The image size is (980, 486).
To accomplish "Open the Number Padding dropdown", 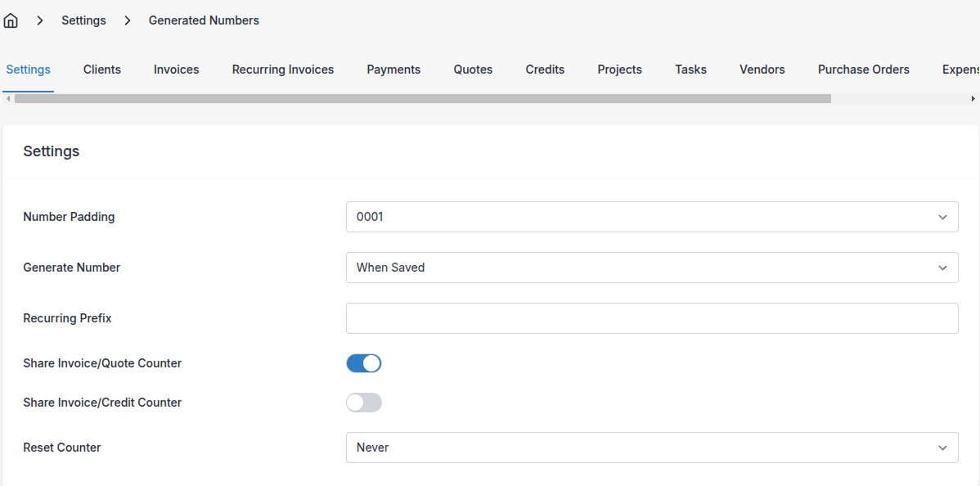I will tap(652, 217).
